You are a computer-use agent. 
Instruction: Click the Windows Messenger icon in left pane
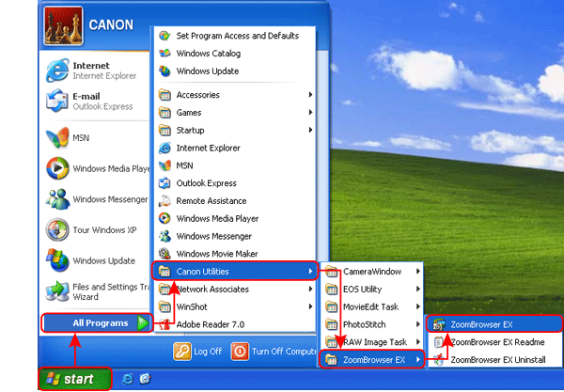tap(58, 199)
